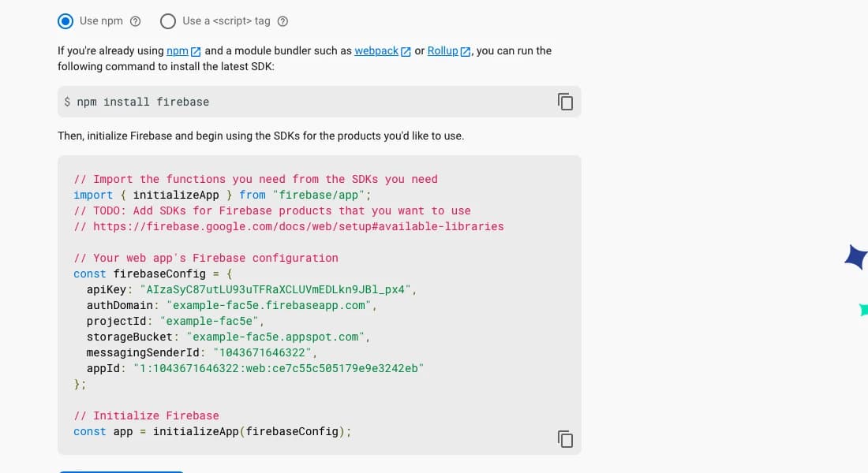Screen dimensions: 868x473
Task: Click the blue star graphic at right edge
Action: point(857,257)
